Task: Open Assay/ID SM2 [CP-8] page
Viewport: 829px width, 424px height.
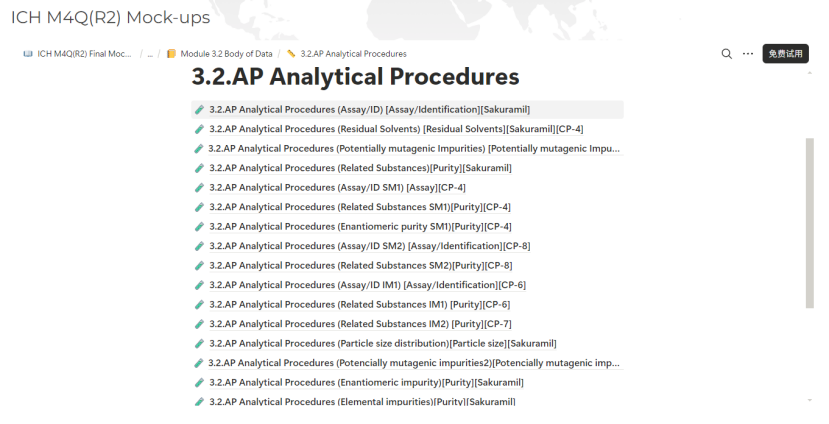Action: pos(369,246)
